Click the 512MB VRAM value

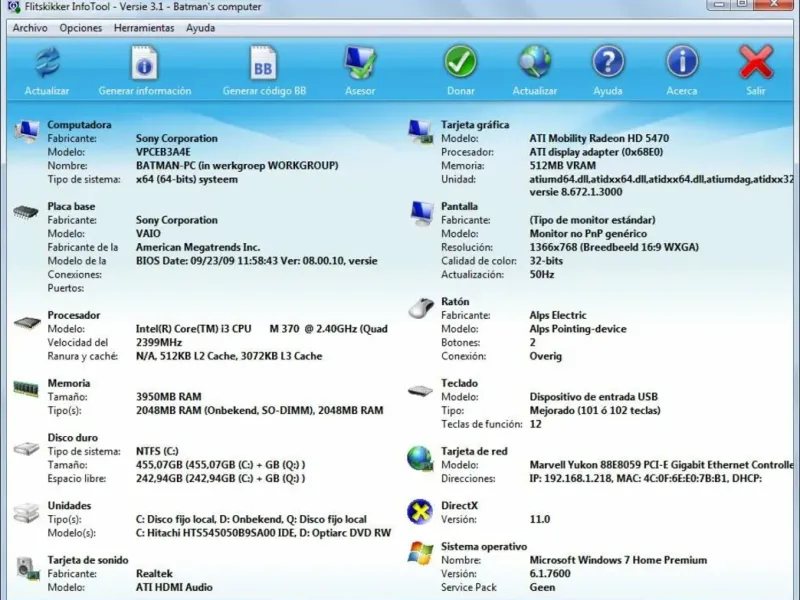click(x=562, y=166)
